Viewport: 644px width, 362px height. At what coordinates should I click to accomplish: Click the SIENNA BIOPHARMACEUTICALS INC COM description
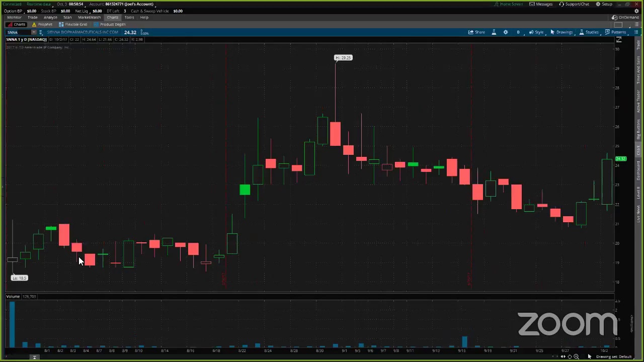(x=83, y=32)
